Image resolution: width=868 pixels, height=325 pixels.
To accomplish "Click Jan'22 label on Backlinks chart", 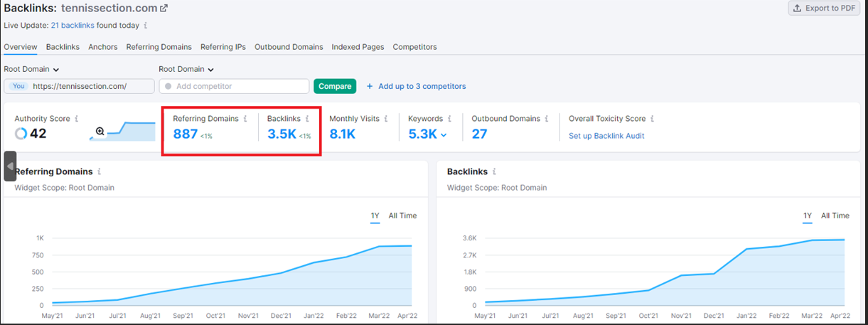I will (x=746, y=316).
